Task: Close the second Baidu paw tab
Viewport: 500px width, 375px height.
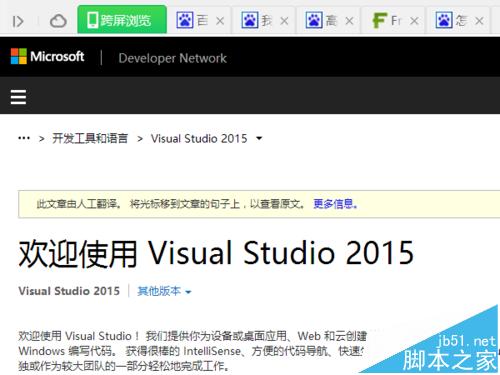Action: (284, 21)
